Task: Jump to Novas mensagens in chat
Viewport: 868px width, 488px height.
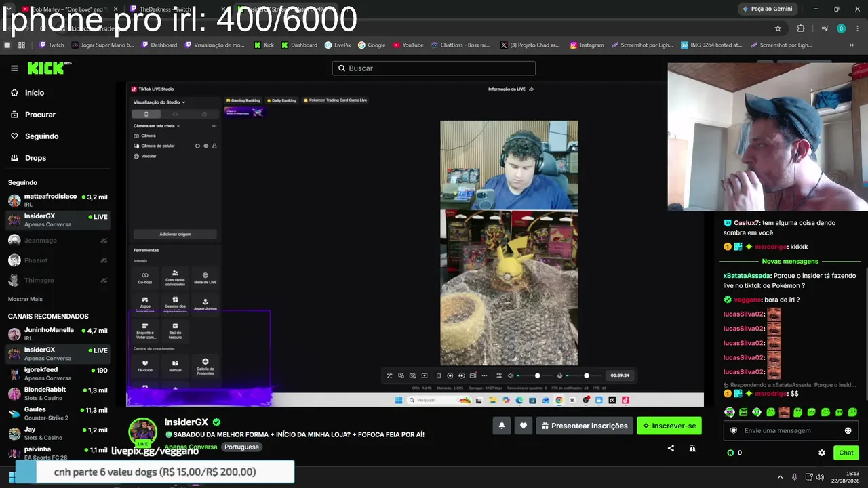Action: (x=790, y=261)
